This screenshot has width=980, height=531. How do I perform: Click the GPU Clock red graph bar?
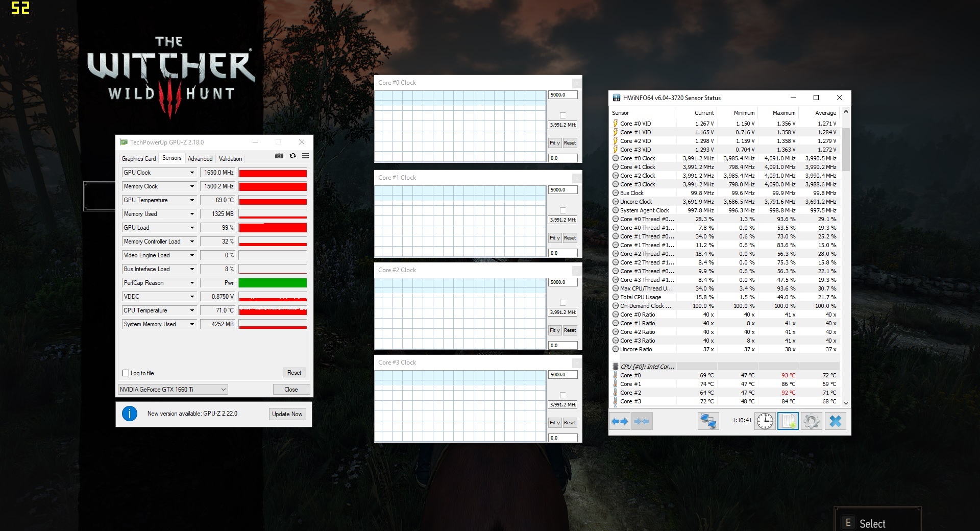(273, 173)
